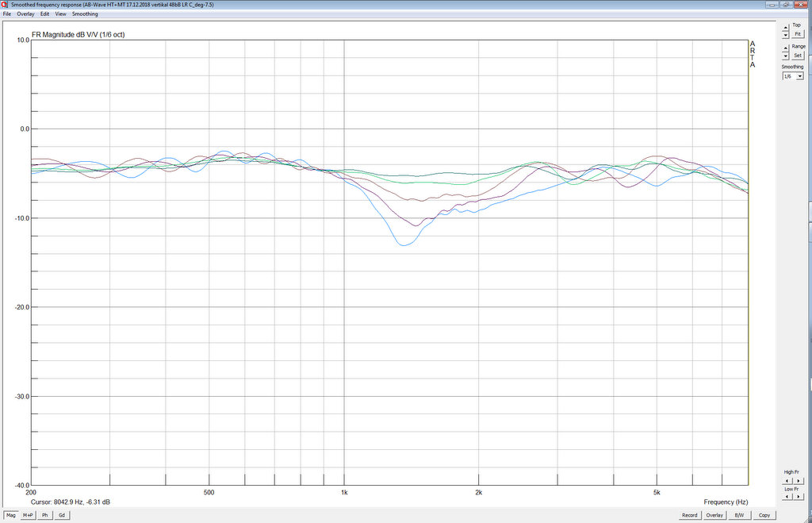
Task: Increase Range with the up arrow
Action: [786, 47]
